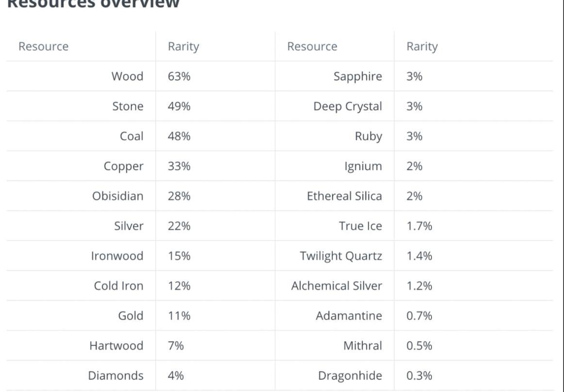The image size is (564, 392).
Task: Select True Ice's 1.7% rarity
Action: point(419,226)
